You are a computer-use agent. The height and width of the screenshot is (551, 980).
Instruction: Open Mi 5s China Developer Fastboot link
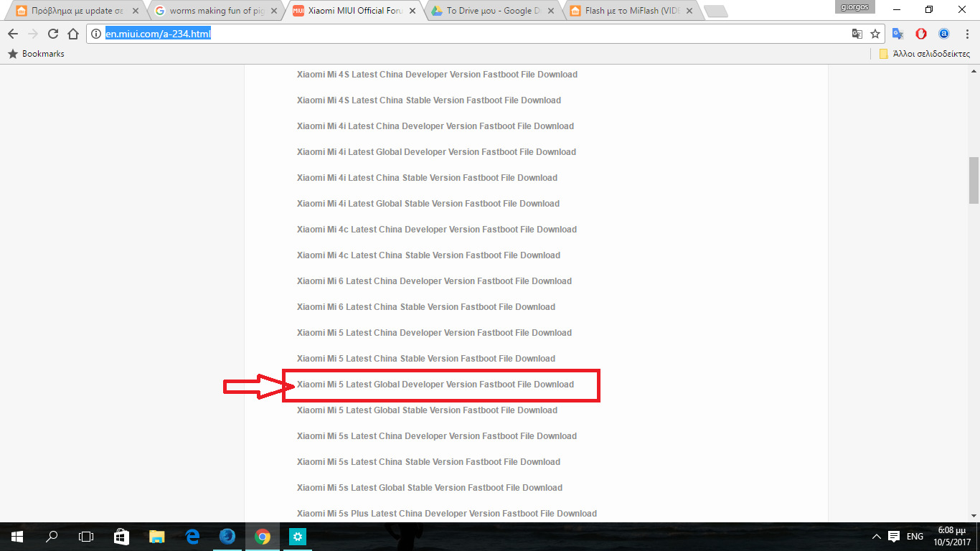click(437, 436)
